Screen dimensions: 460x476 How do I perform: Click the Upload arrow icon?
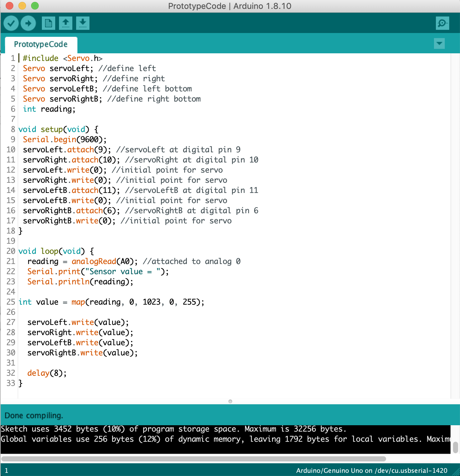(28, 23)
